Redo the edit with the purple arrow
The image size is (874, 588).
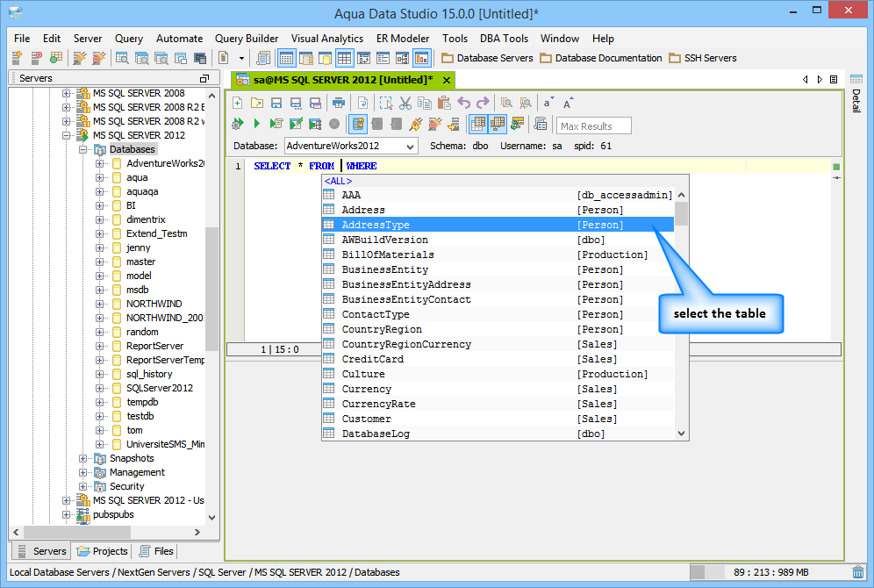pos(483,103)
